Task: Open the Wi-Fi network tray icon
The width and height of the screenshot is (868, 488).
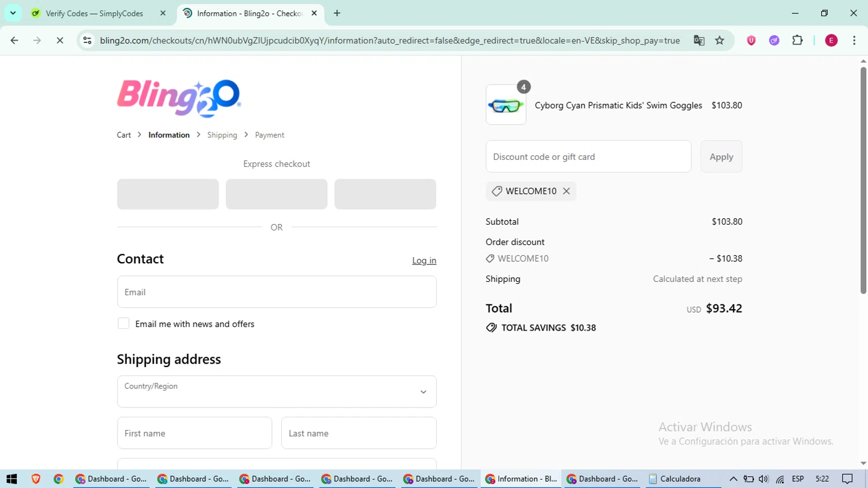Action: coord(780,479)
